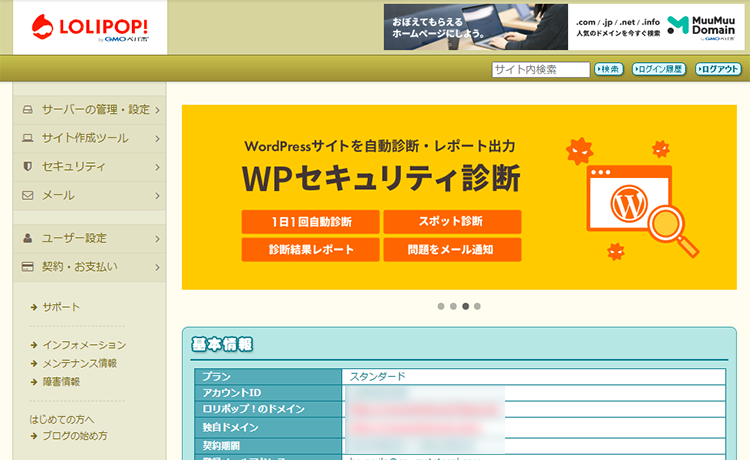Click the arrow icon next to メンテナンス情報
This screenshot has height=460, width=750.
(34, 363)
